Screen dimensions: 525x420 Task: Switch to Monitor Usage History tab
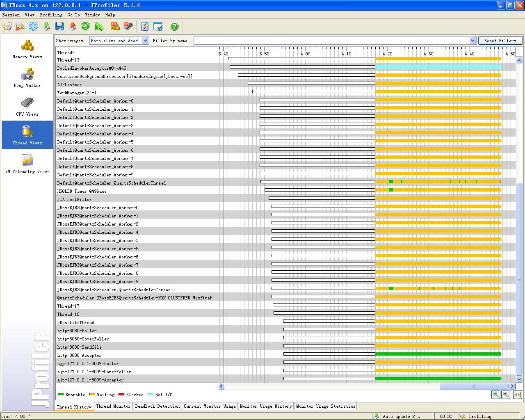(x=266, y=406)
